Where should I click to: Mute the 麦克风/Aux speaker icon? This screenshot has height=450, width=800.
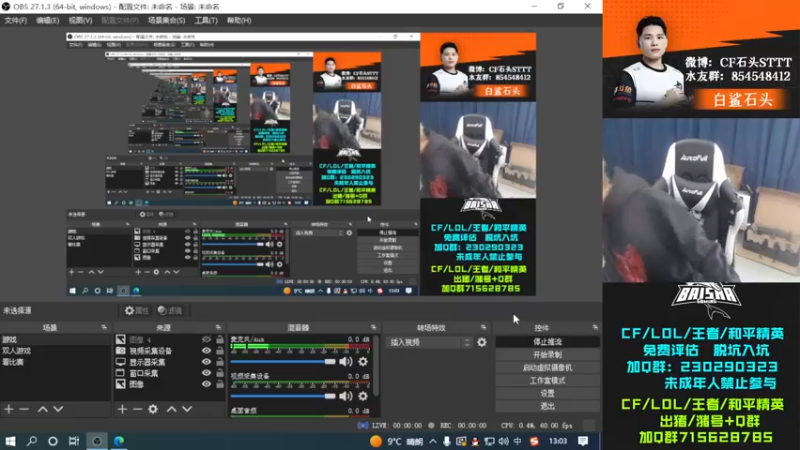(x=346, y=362)
